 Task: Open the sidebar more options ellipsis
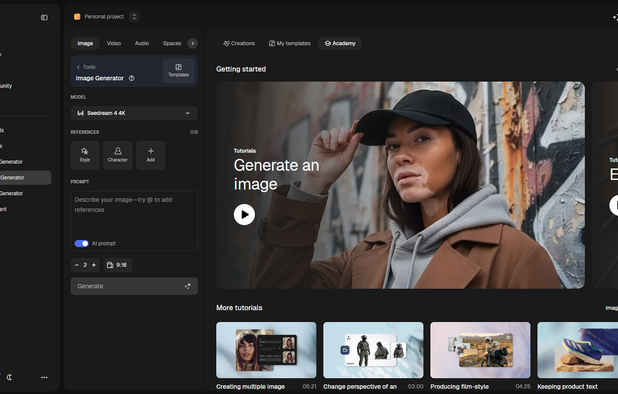click(44, 377)
